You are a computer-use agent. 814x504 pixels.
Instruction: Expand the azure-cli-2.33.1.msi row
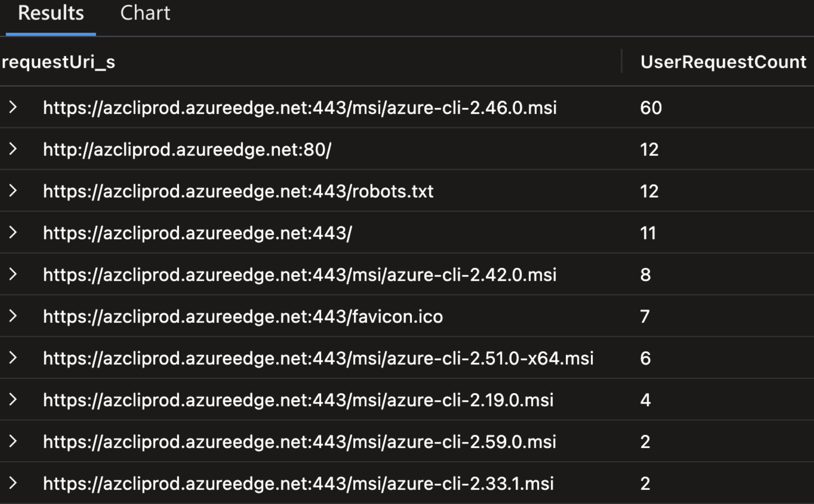[13, 483]
